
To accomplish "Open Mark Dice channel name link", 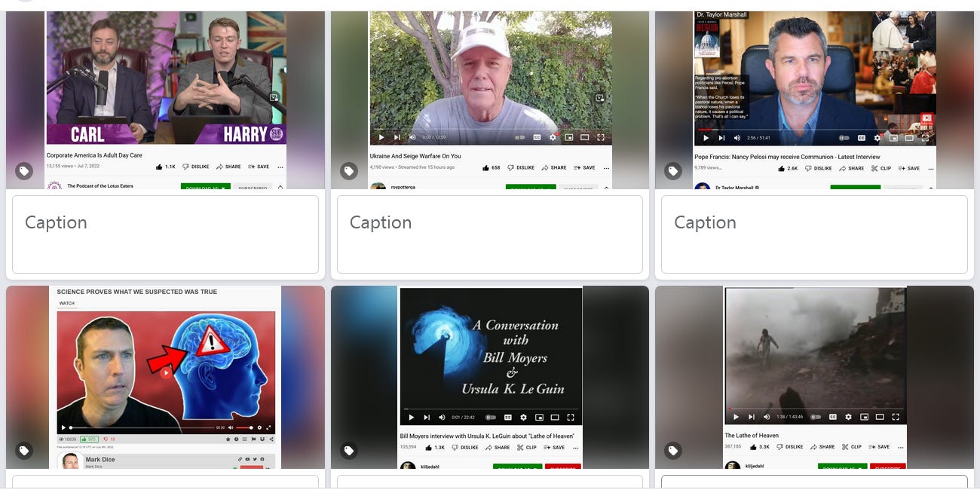I will pos(100,459).
